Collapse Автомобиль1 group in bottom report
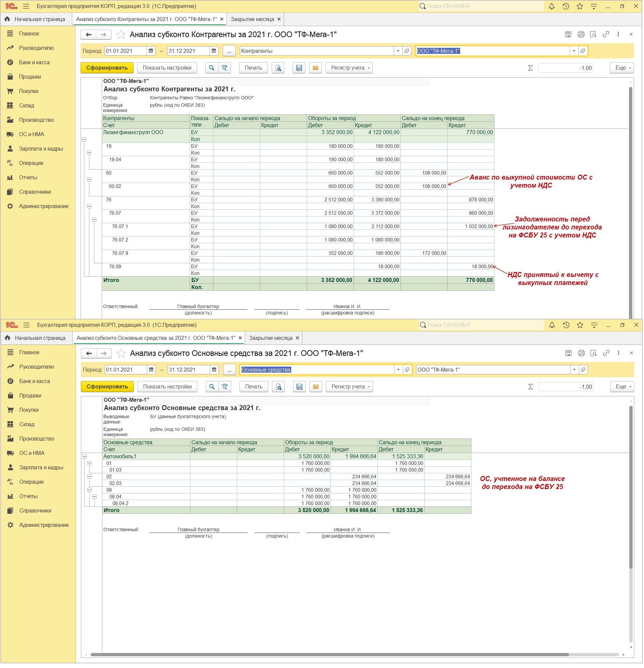Screen dimensions: 644x668 point(85,457)
